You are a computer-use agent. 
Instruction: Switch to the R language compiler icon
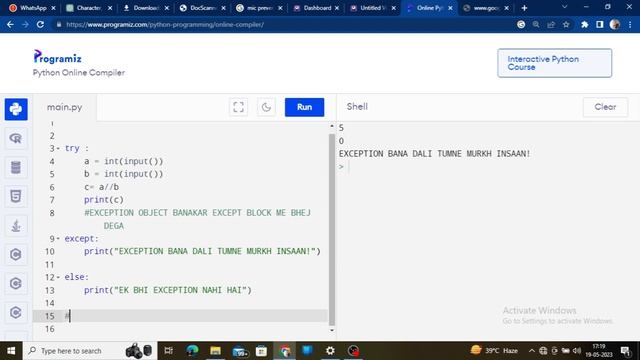pyautogui.click(x=16, y=138)
